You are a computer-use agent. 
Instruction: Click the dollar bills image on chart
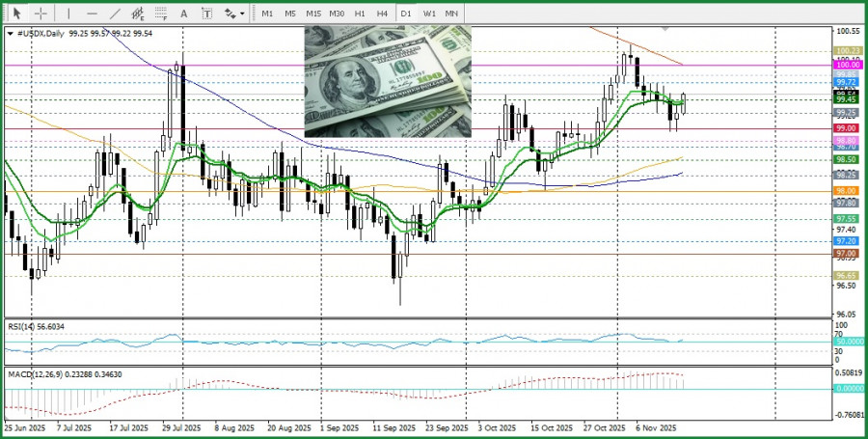click(x=388, y=81)
